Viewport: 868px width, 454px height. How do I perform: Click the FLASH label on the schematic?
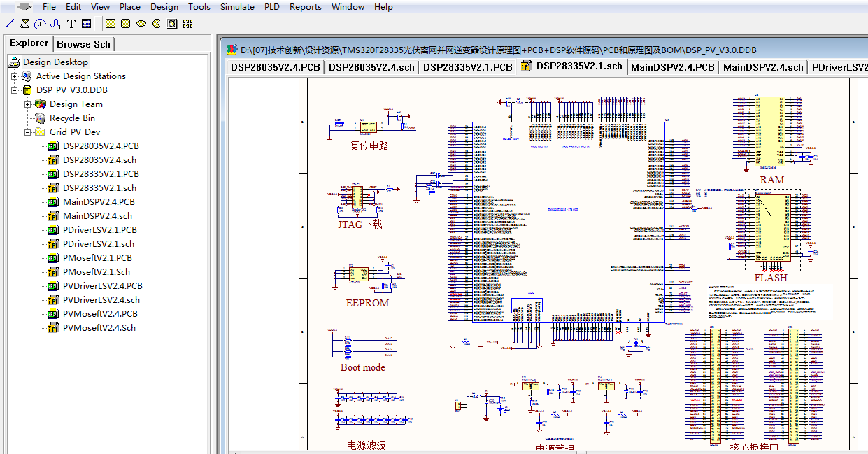[x=771, y=278]
